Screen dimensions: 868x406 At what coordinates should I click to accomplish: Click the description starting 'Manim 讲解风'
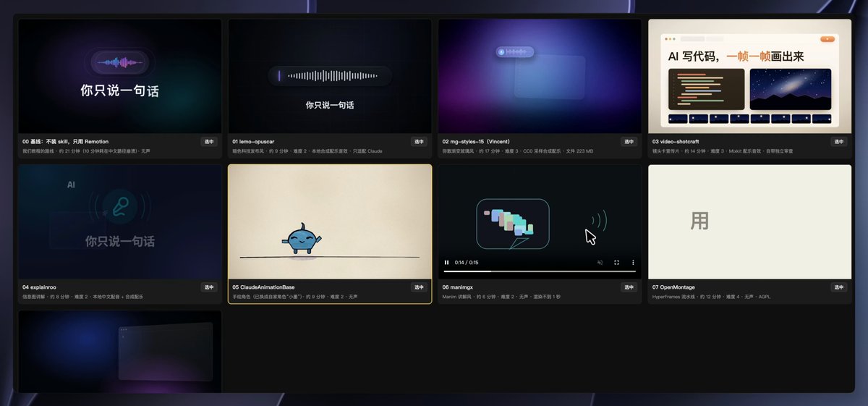(x=501, y=297)
